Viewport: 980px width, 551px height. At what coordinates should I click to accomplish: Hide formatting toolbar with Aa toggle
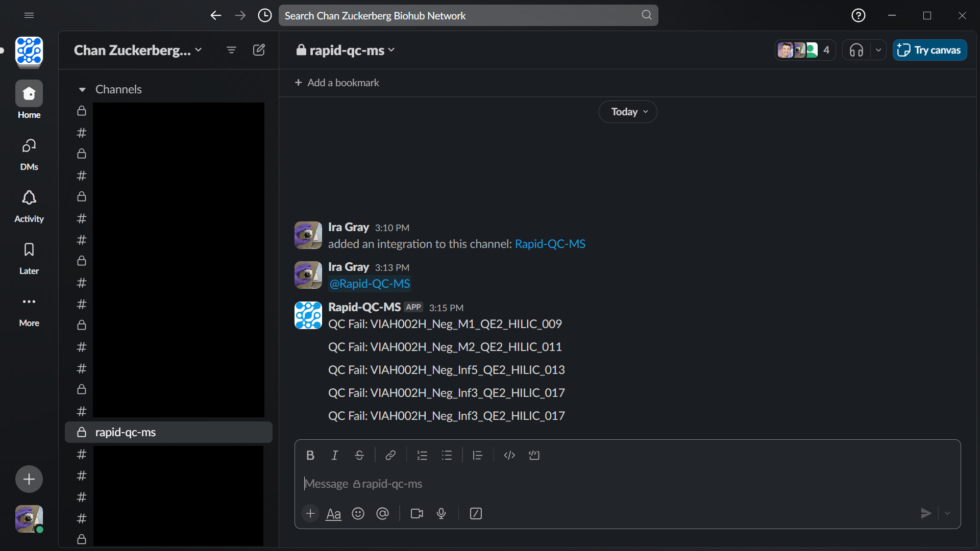(333, 514)
